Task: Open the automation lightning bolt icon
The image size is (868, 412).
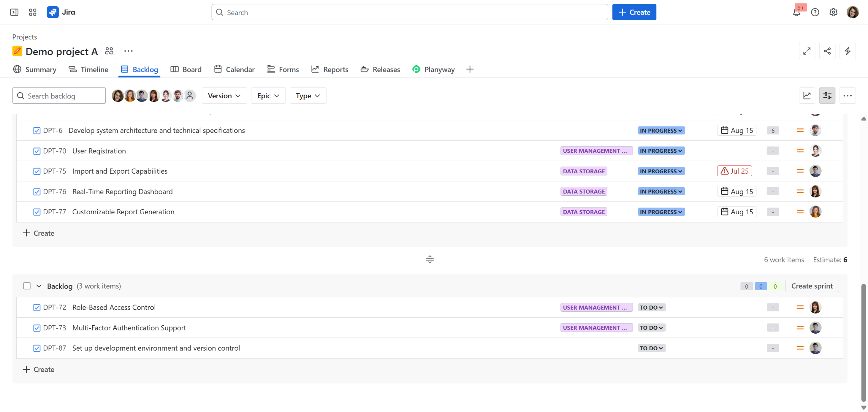Action: pos(847,51)
